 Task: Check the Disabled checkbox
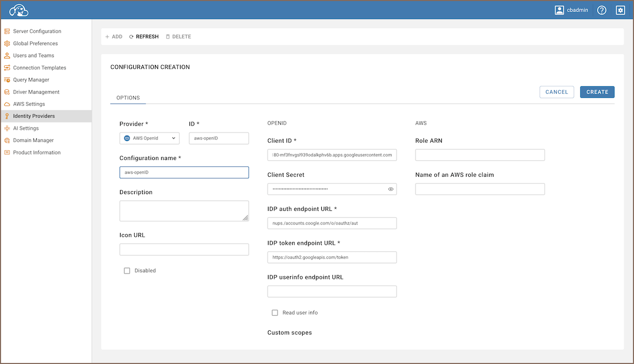click(x=127, y=271)
